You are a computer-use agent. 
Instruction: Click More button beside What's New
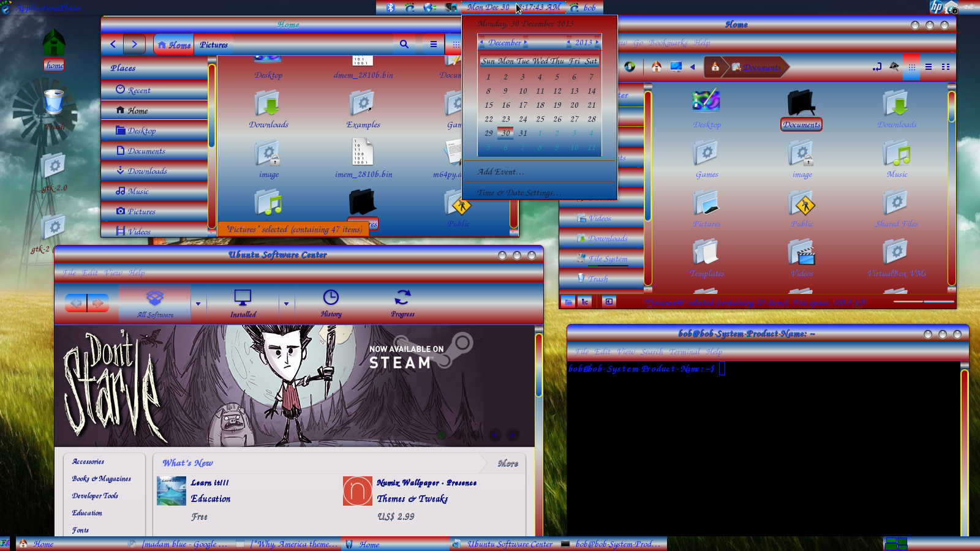pyautogui.click(x=508, y=463)
